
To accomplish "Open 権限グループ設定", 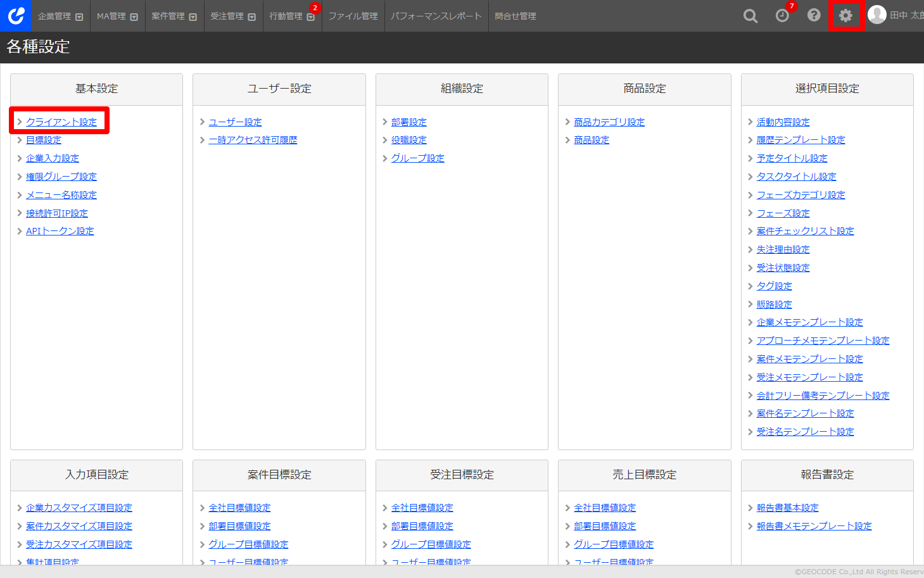I will [x=61, y=177].
